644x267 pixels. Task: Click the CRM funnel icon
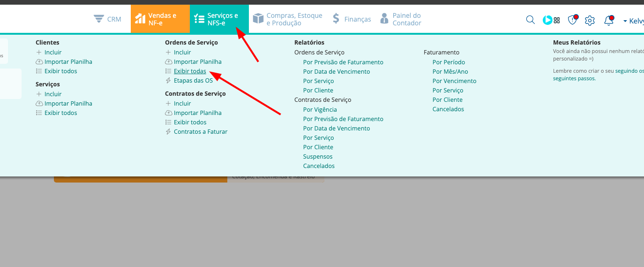coord(99,19)
